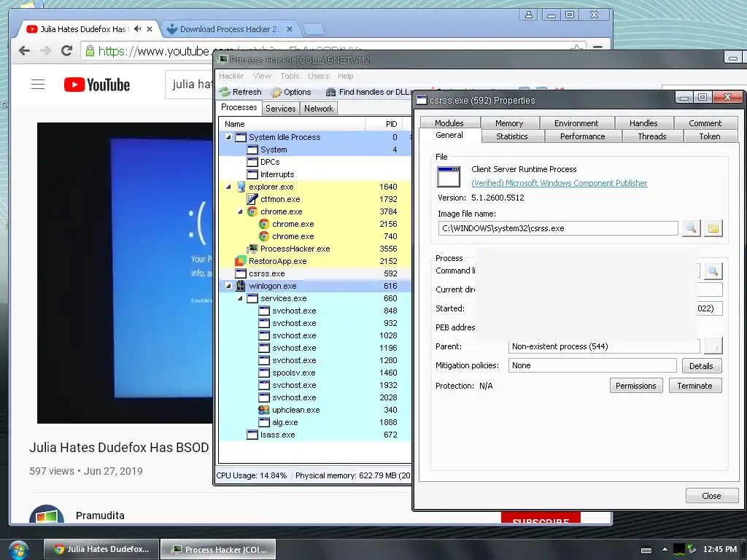Screen dimensions: 747x560
Task: Click Image file name path field
Action: click(x=558, y=228)
